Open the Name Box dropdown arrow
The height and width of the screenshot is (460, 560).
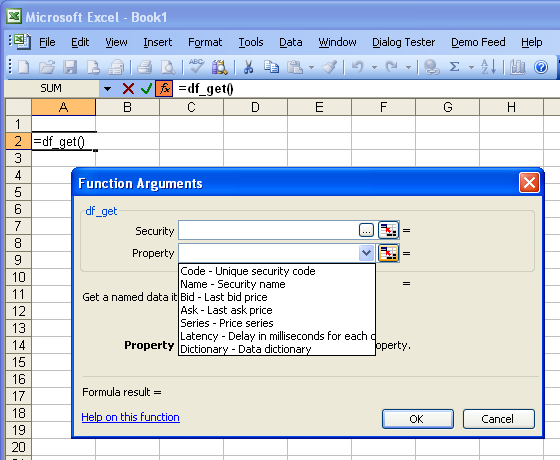(x=107, y=89)
